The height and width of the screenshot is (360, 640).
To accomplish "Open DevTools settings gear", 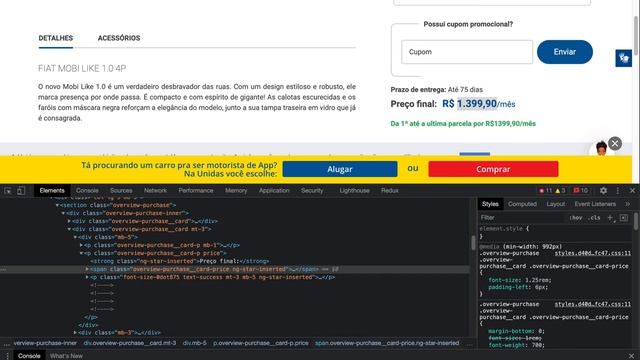I will [x=603, y=191].
